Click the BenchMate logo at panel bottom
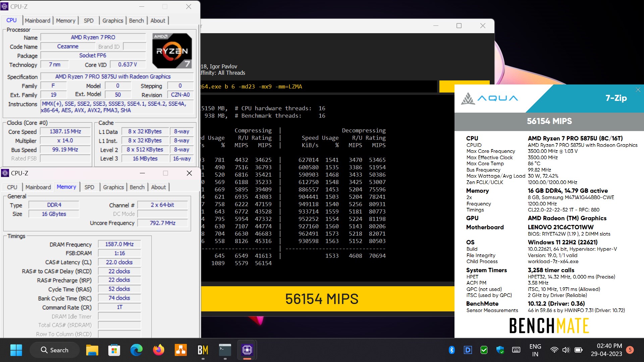The height and width of the screenshot is (362, 644). (549, 325)
